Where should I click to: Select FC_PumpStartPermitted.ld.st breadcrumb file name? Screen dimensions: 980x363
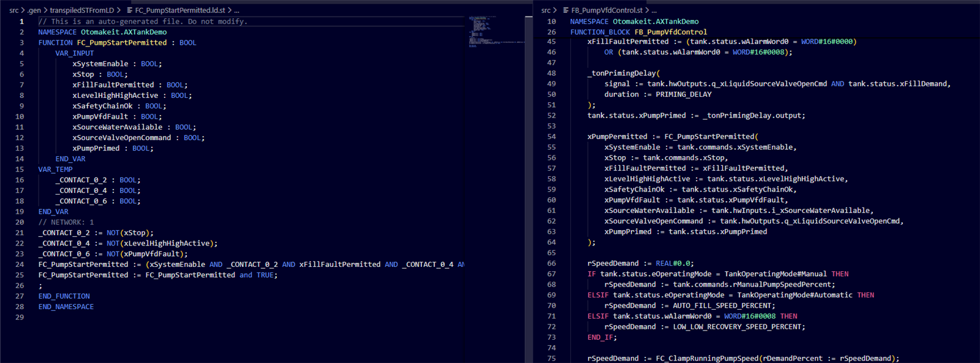[180, 10]
